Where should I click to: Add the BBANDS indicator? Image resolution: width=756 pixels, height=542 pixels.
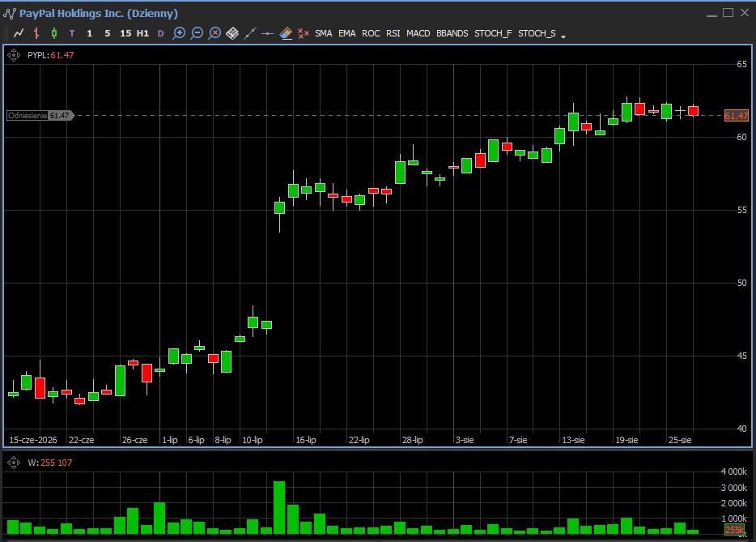(x=452, y=33)
